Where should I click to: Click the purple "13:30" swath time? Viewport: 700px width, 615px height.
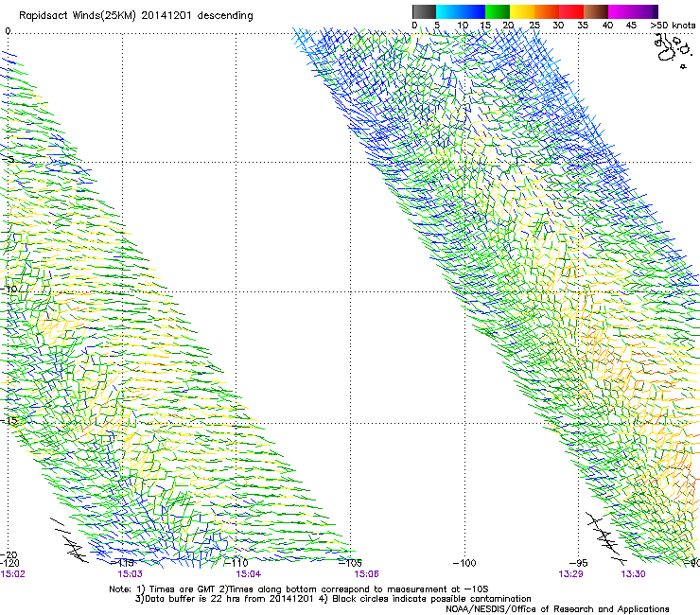click(633, 574)
